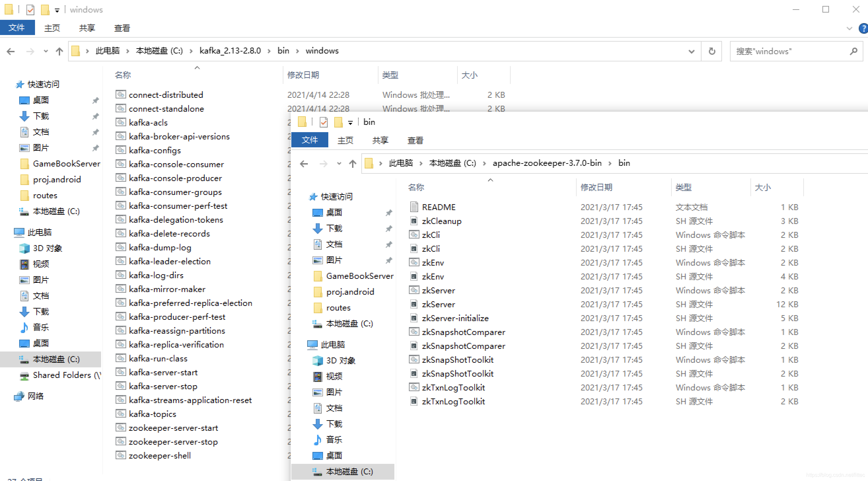868x481 pixels.
Task: Expand windows address bar history dropdown
Action: (691, 51)
